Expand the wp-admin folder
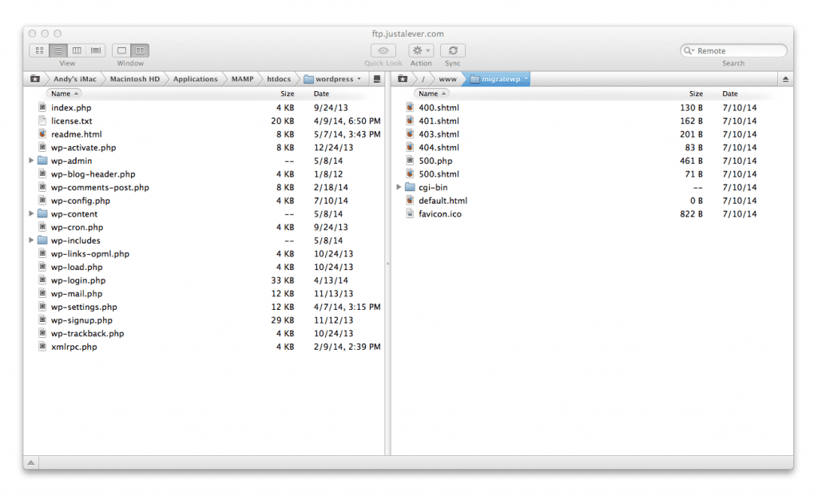 click(x=30, y=161)
